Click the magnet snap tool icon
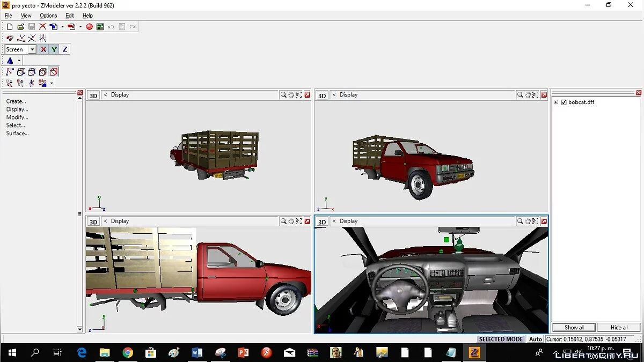Image resolution: width=644 pixels, height=362 pixels. [10, 38]
